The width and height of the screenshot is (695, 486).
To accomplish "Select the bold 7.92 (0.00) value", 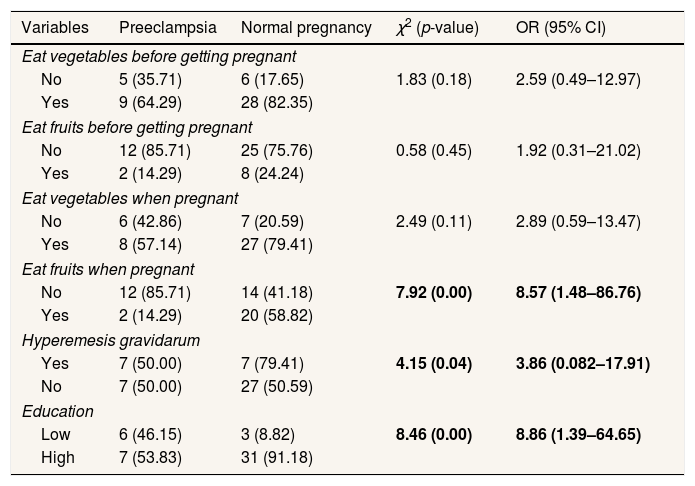I will [x=435, y=293].
